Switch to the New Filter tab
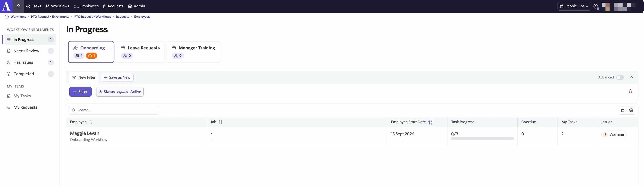Screen dimensions: 644x186 (x=84, y=78)
